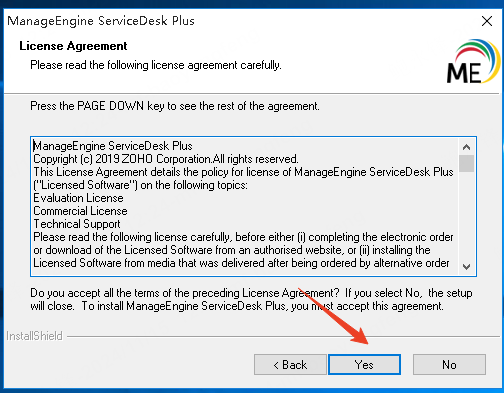Click the first line in license box
This screenshot has width=504, height=393.
click(x=113, y=146)
